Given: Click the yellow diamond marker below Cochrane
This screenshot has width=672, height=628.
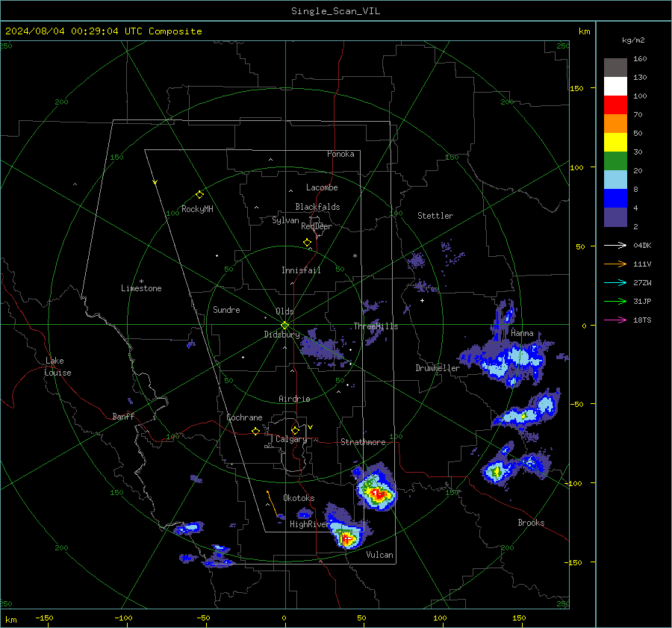Looking at the screenshot, I should click(255, 432).
